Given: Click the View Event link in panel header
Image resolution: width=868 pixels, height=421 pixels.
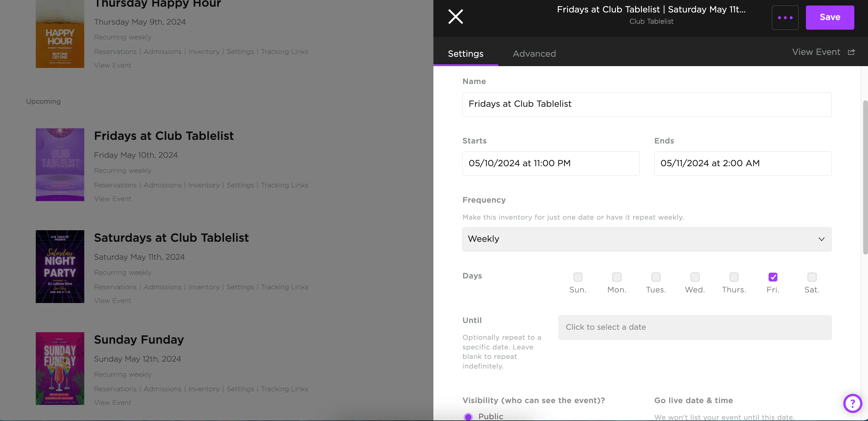Looking at the screenshot, I should 816,52.
